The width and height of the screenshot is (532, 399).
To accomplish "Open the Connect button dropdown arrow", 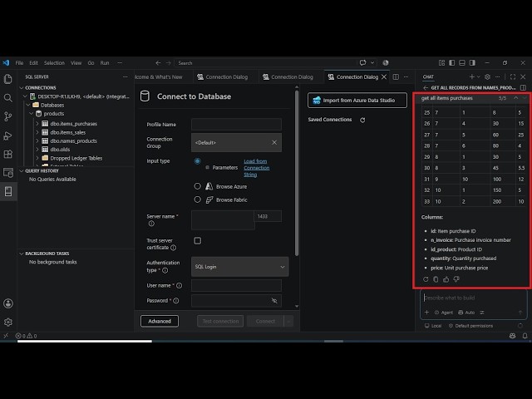I will (288, 321).
